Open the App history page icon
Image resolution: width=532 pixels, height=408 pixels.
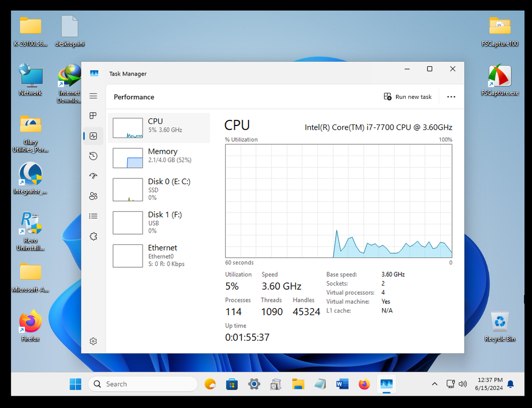pos(93,156)
